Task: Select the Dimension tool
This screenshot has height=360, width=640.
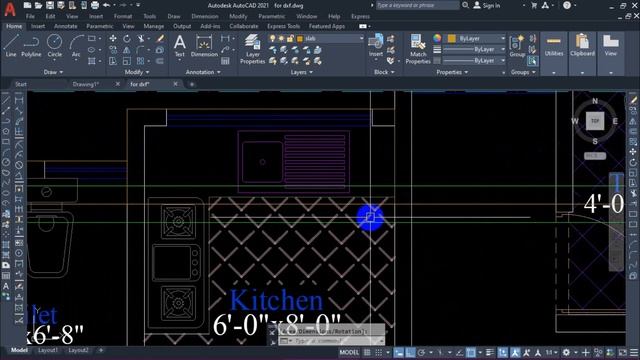Action: [x=204, y=46]
